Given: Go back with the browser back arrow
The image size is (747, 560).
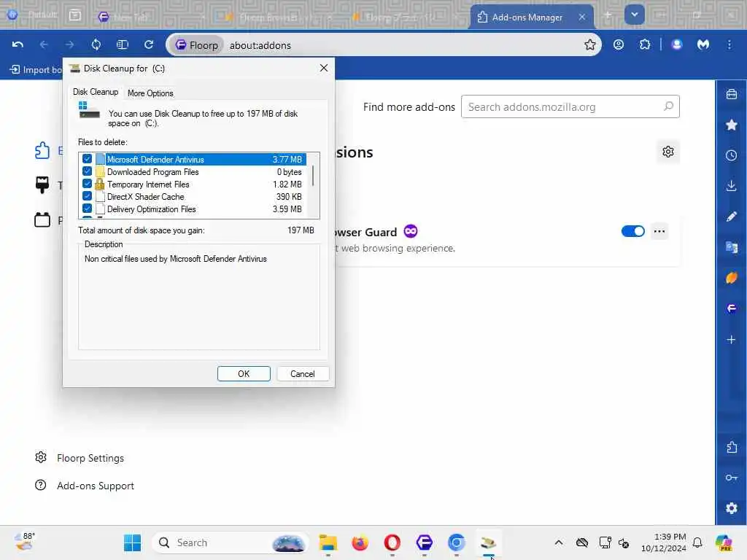Looking at the screenshot, I should click(44, 44).
